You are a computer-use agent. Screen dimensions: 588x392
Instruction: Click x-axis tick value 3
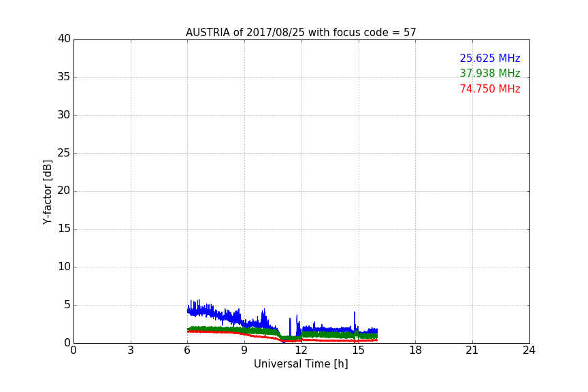pos(131,350)
